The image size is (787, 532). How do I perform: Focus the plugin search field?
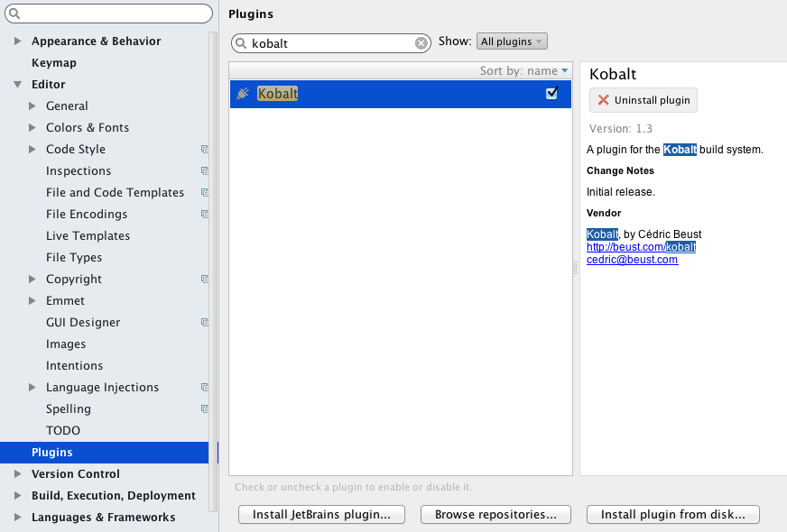click(330, 43)
